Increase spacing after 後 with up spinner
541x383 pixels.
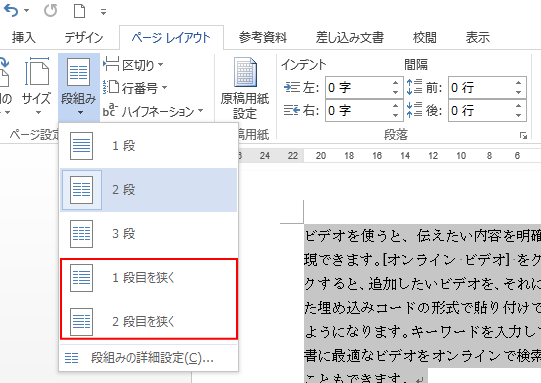tap(518, 106)
